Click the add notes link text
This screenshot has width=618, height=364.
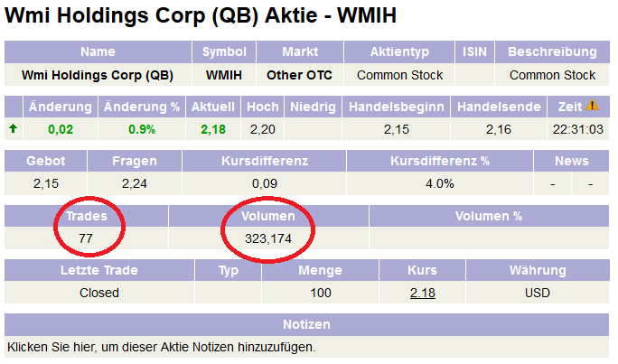pyautogui.click(x=162, y=347)
